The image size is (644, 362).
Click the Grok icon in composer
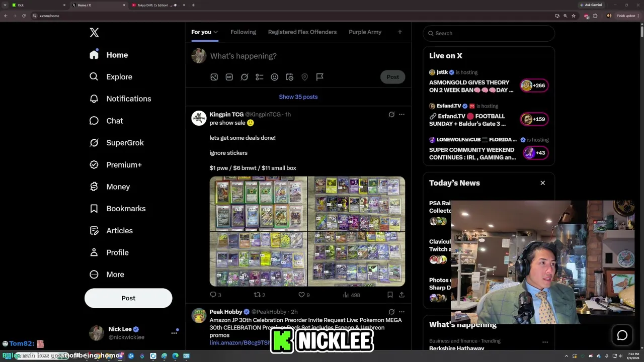pos(245,77)
